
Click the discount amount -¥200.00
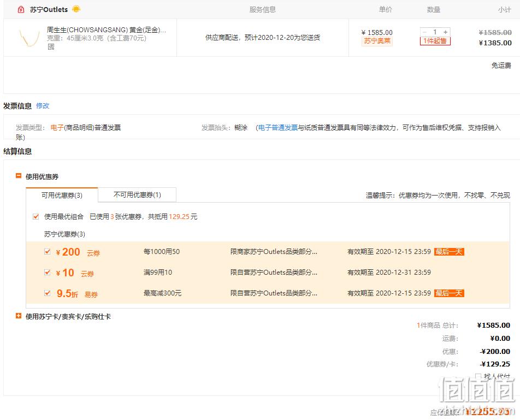coord(495,351)
